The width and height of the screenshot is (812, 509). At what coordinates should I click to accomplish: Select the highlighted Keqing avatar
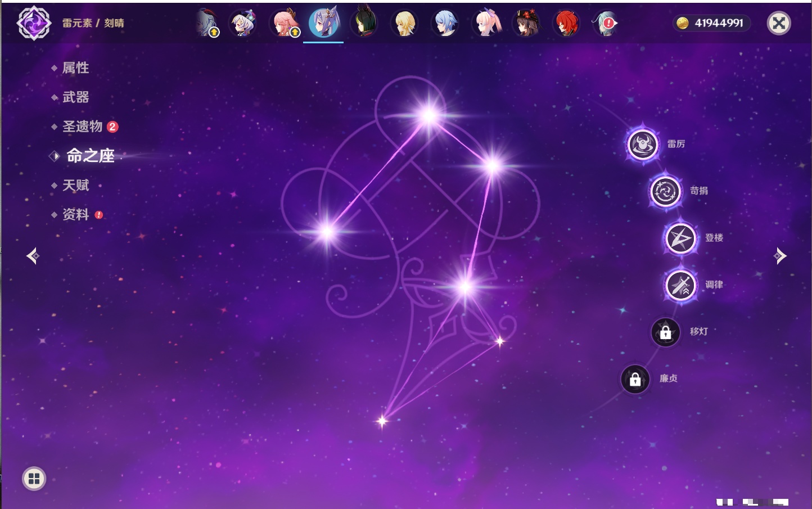(x=324, y=22)
